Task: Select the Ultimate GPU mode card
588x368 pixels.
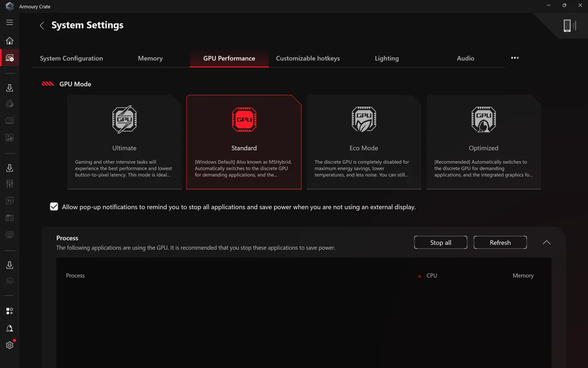Action: point(124,142)
